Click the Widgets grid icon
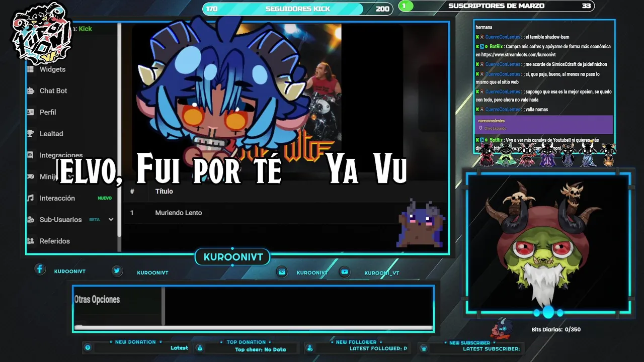This screenshot has height=362, width=644. [30, 69]
